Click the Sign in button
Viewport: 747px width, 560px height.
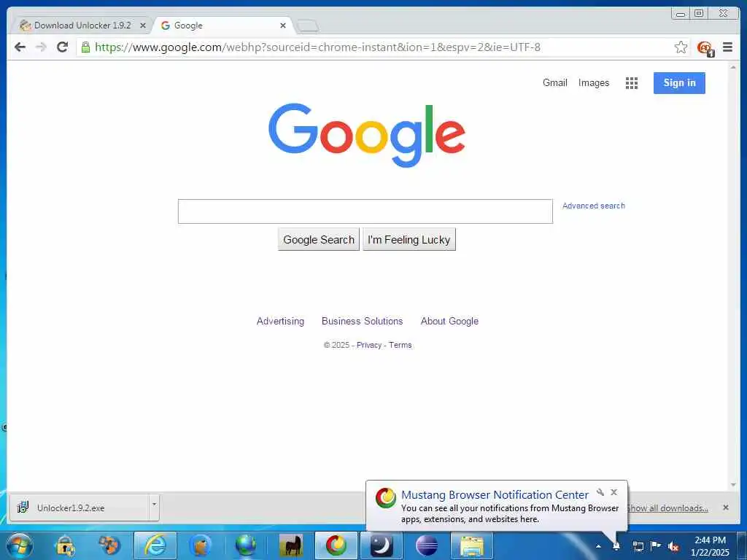(679, 83)
